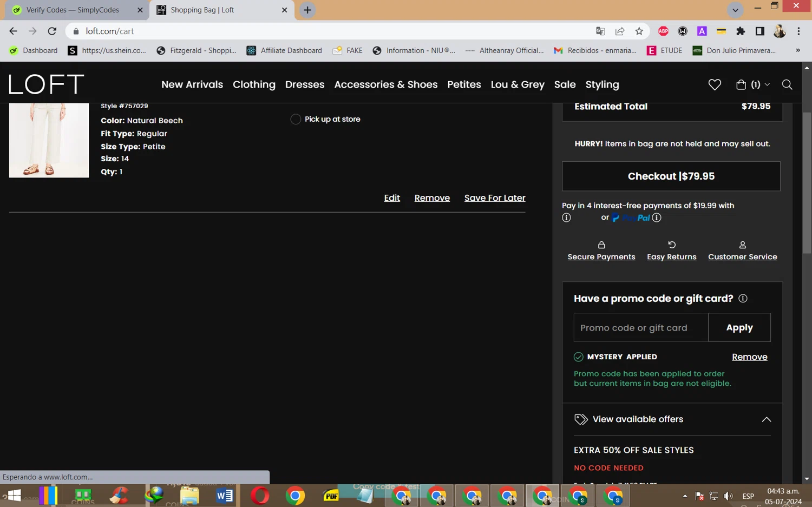Toggle the browser side panel
The image size is (812, 507).
(760, 31)
